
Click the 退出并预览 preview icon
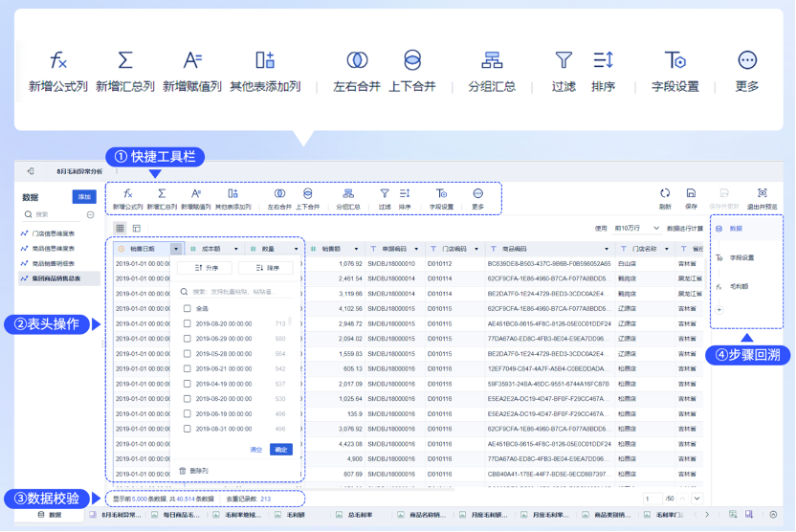coord(762,193)
